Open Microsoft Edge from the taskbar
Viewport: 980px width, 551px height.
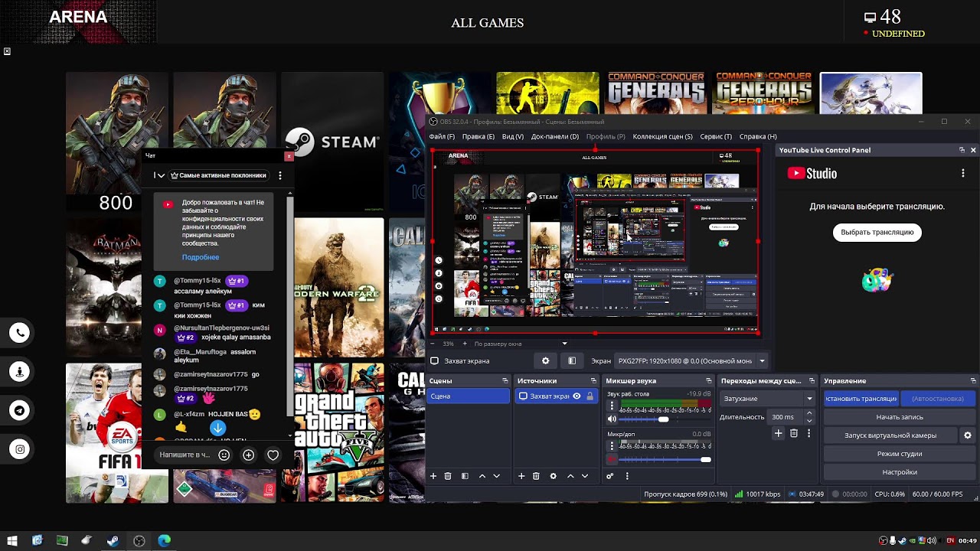(164, 540)
